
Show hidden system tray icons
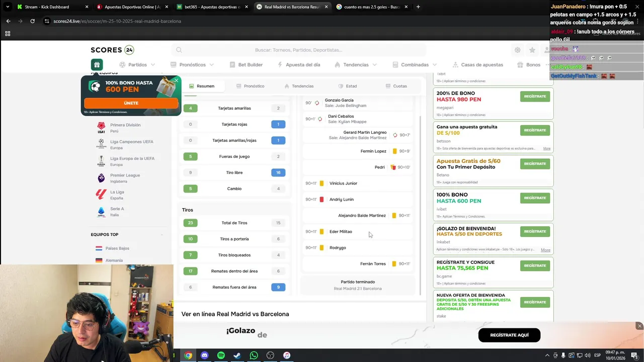[547, 355]
